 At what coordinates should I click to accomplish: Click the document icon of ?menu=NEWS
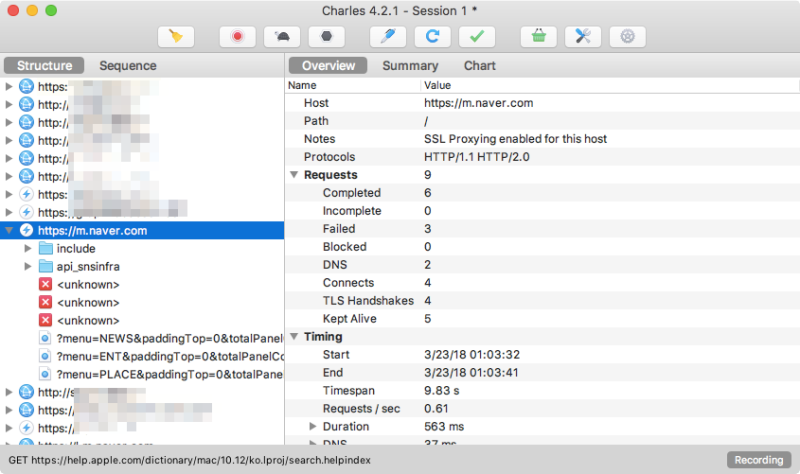click(45, 339)
